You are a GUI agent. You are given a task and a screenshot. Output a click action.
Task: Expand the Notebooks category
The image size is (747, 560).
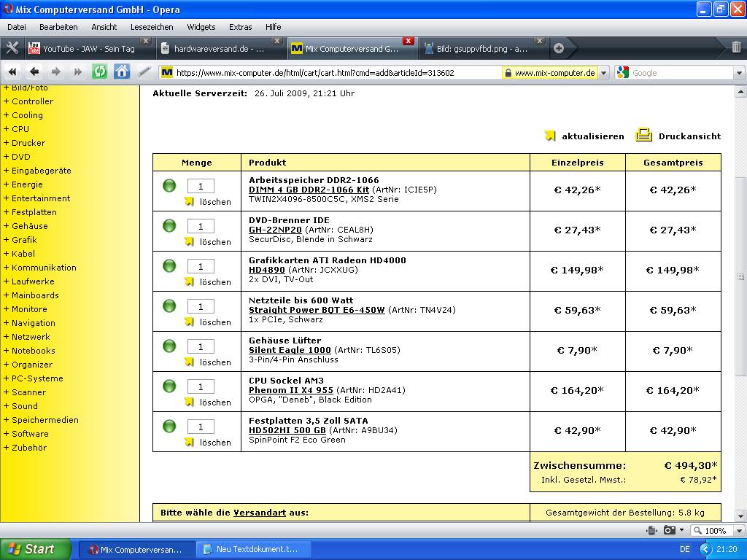29,351
